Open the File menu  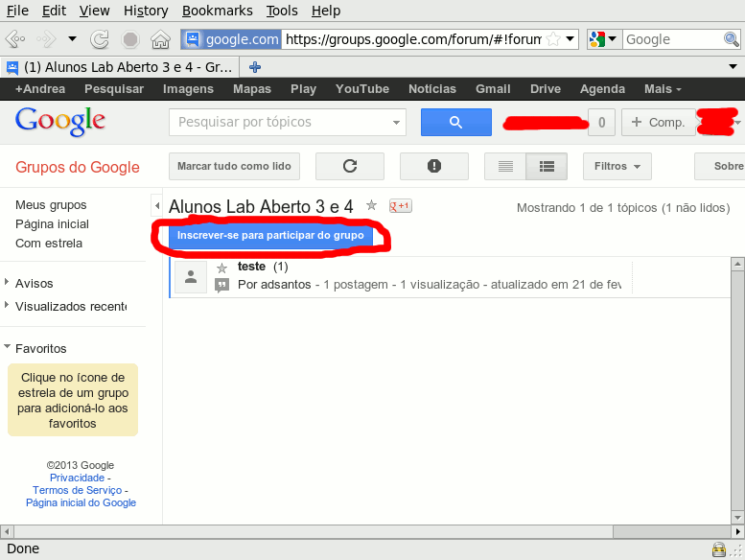coord(17,11)
